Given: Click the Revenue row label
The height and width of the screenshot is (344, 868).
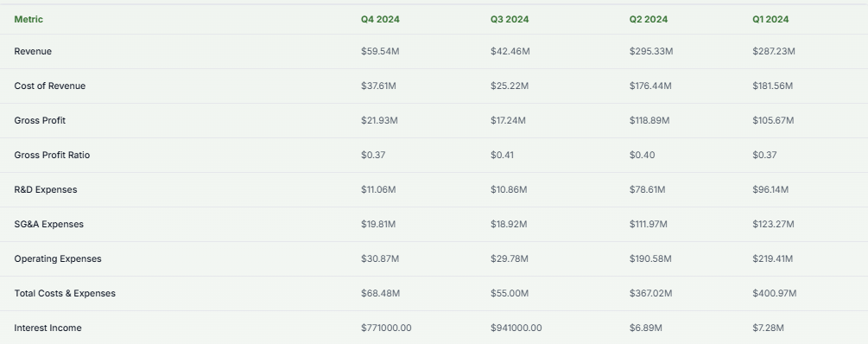Looking at the screenshot, I should pos(33,52).
